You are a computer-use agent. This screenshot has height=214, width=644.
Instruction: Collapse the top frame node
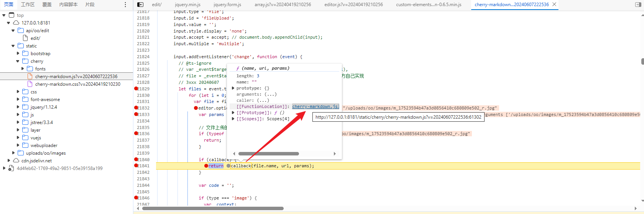pos(4,15)
